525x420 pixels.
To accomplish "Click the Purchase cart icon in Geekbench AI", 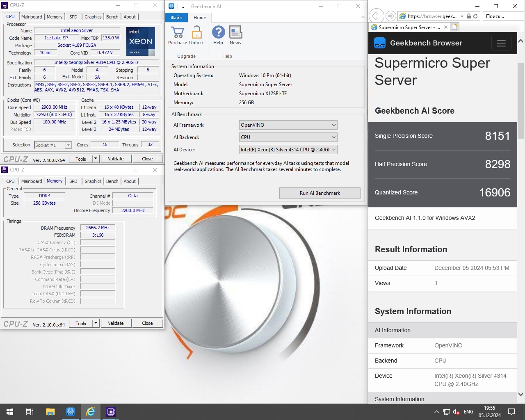I will 177,32.
